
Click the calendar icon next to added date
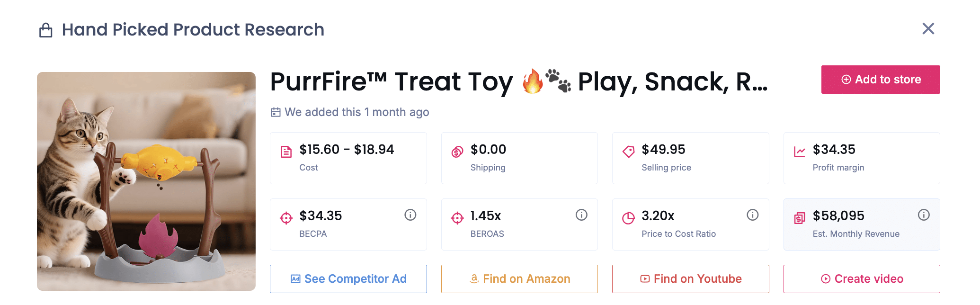tap(276, 112)
